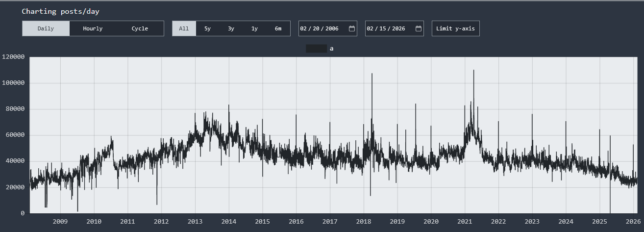
Task: Switch to Cycle view
Action: (140, 28)
